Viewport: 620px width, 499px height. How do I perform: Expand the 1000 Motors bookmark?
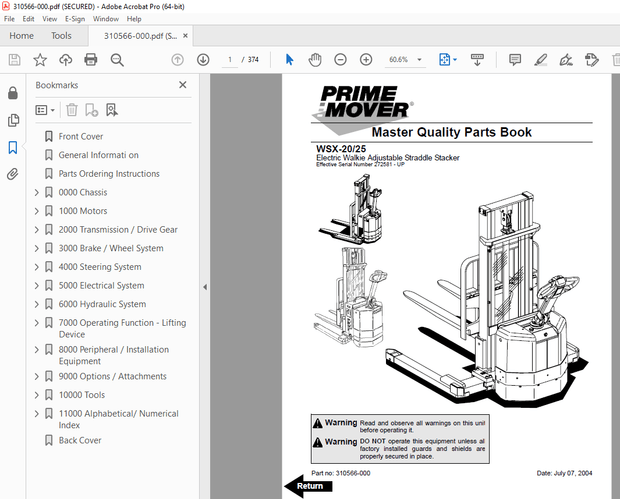[x=37, y=211]
